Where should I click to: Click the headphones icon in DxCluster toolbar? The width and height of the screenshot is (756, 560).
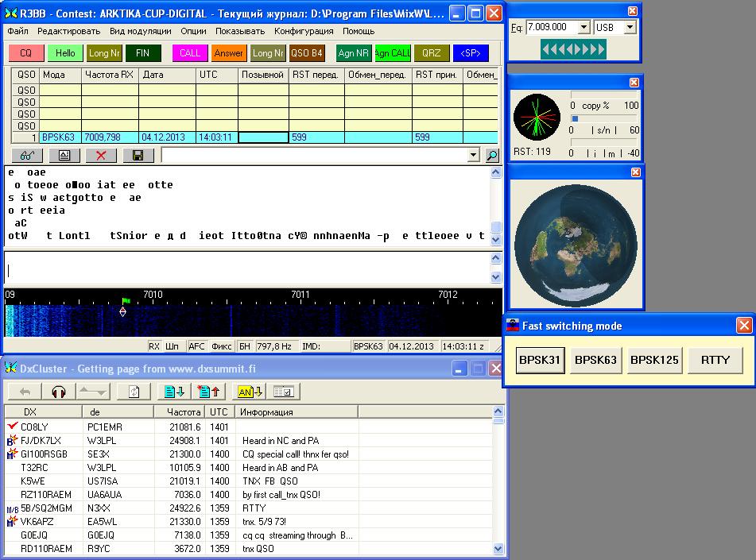tap(58, 392)
